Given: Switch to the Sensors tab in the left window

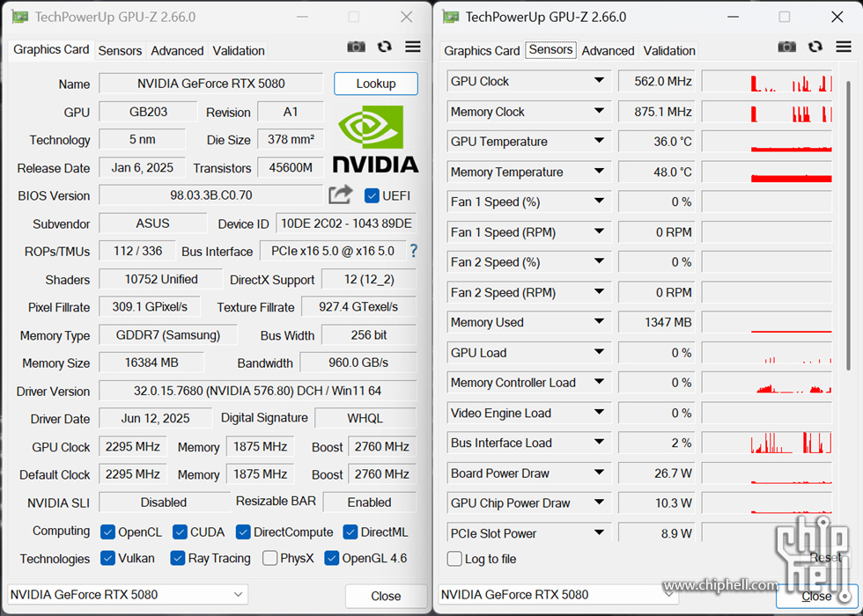Looking at the screenshot, I should [120, 51].
